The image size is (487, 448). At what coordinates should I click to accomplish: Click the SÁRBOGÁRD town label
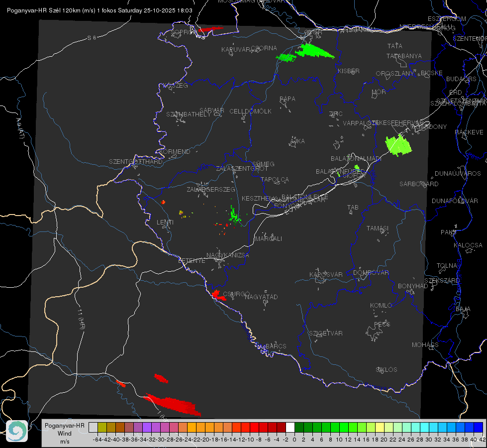419,184
